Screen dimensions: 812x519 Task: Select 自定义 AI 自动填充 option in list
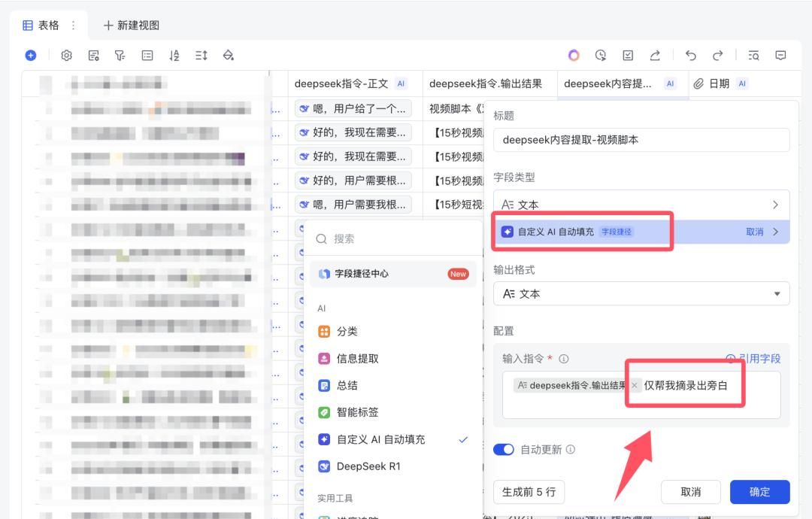tap(392, 439)
